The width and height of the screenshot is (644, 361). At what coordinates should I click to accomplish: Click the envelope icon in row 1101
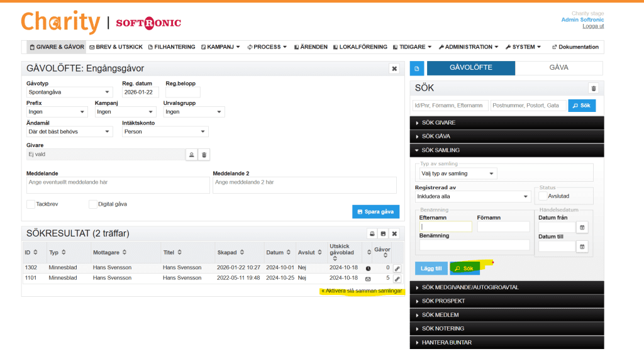tap(368, 278)
